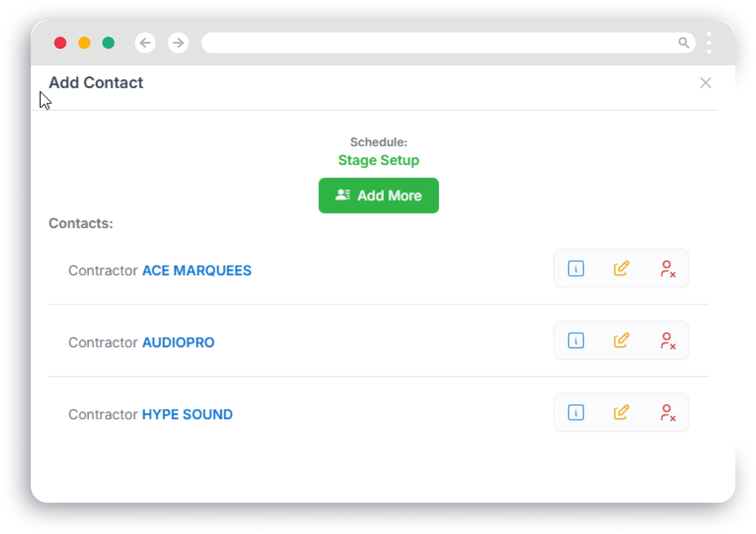Close the Add Contact dialog

click(x=705, y=83)
